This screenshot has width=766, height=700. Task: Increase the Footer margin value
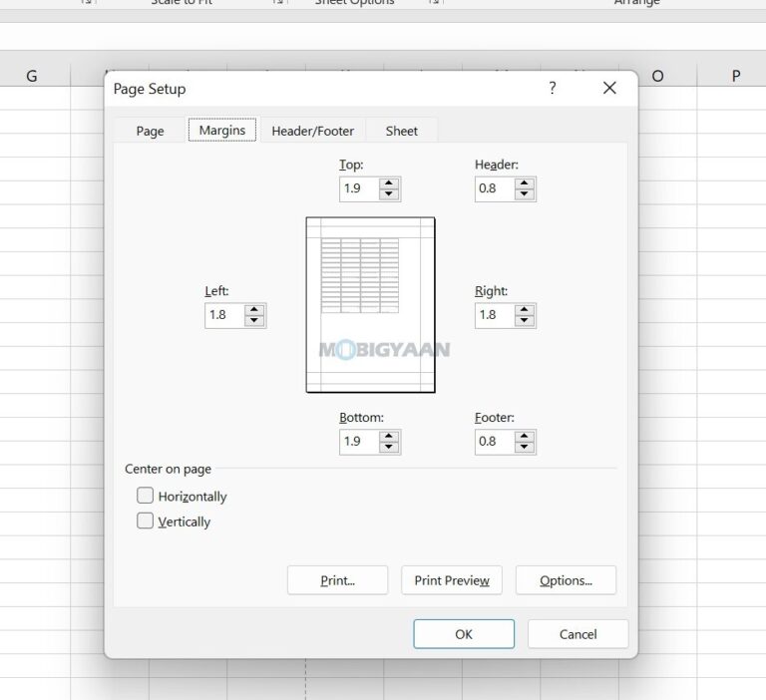525,436
